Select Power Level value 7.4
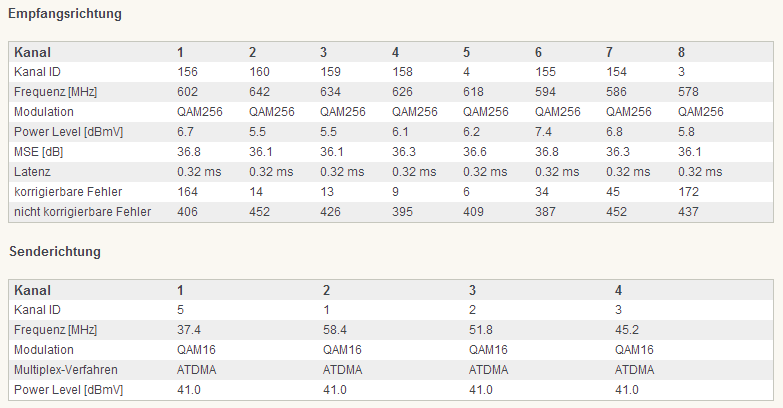Screen dimensions: 783x408 pyautogui.click(x=543, y=132)
